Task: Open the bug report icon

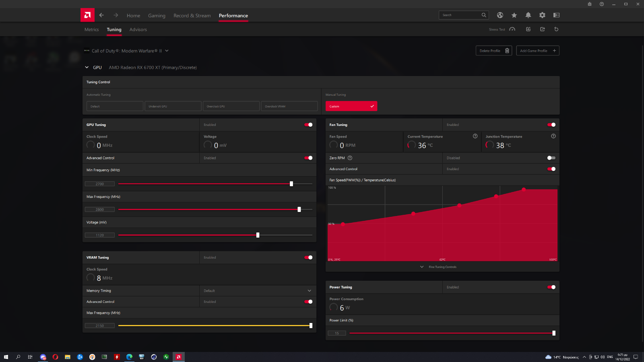Action: (x=590, y=4)
